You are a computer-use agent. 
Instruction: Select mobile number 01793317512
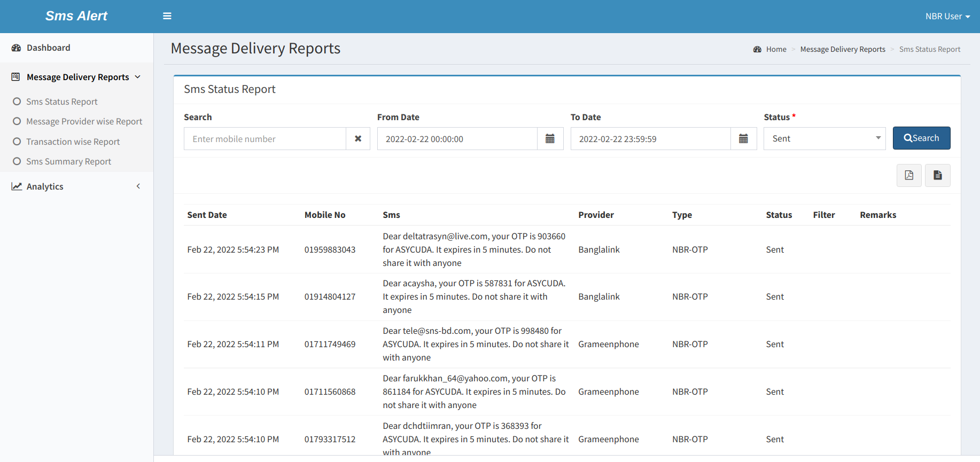pos(330,439)
